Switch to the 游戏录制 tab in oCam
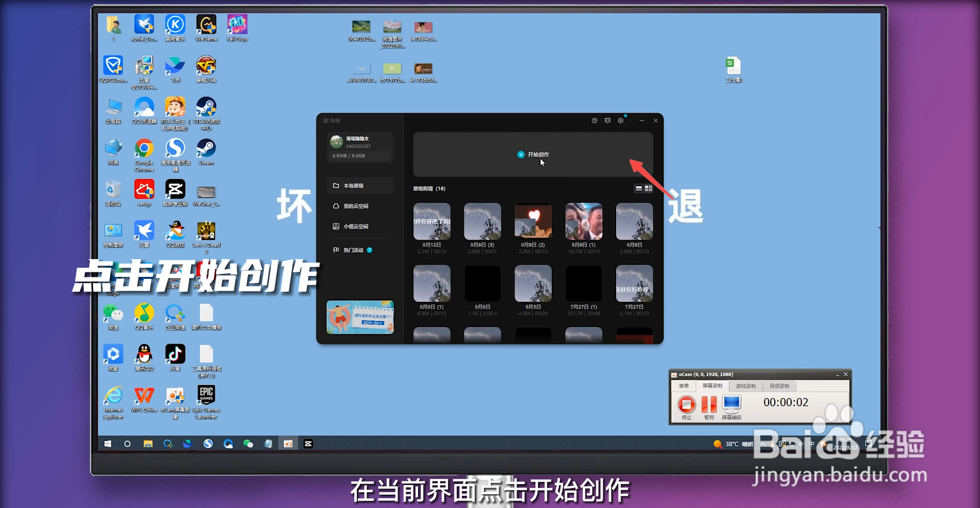980x508 pixels. click(x=746, y=386)
